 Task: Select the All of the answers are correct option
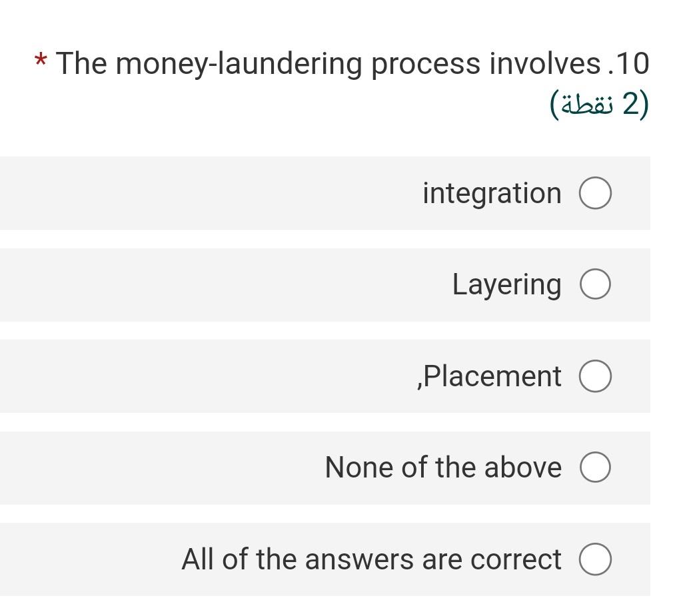[x=595, y=559]
